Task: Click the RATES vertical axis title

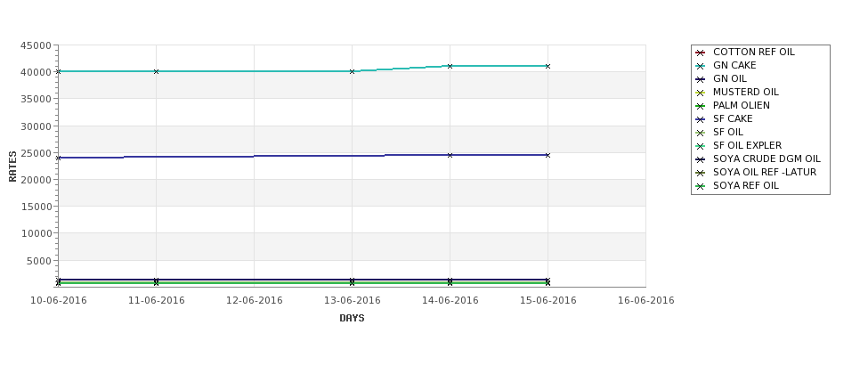Action: tap(12, 167)
